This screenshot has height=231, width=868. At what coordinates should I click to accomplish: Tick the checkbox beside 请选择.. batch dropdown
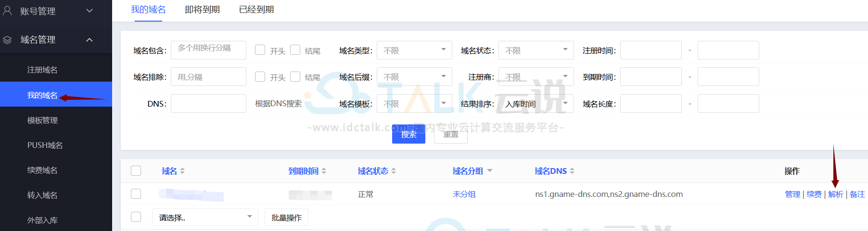click(x=136, y=217)
